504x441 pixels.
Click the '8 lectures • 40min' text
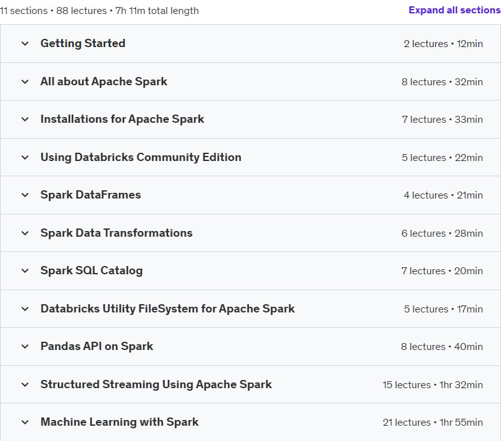pyautogui.click(x=442, y=347)
